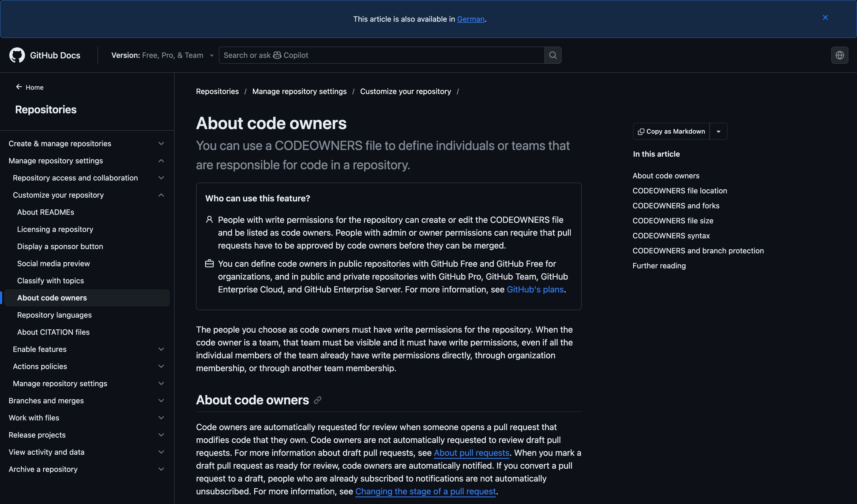Viewport: 857px width, 504px height.
Task: Click Repositories breadcrumb
Action: coord(217,92)
